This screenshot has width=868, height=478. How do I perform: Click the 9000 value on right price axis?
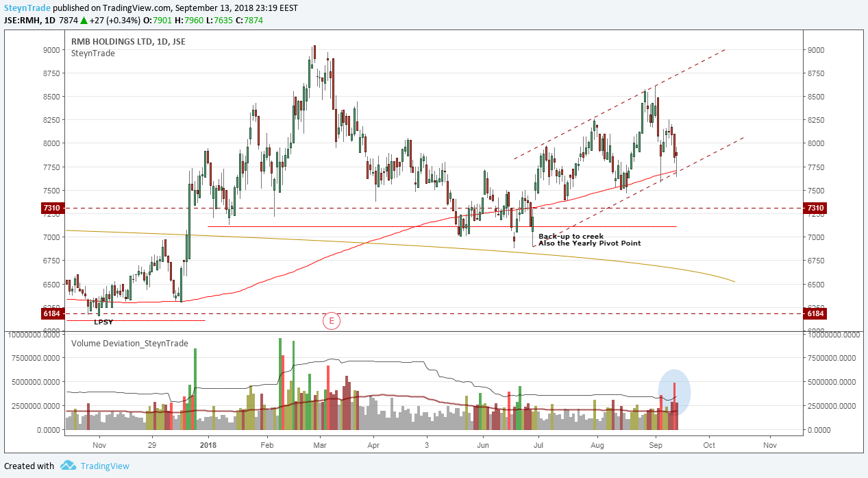816,50
